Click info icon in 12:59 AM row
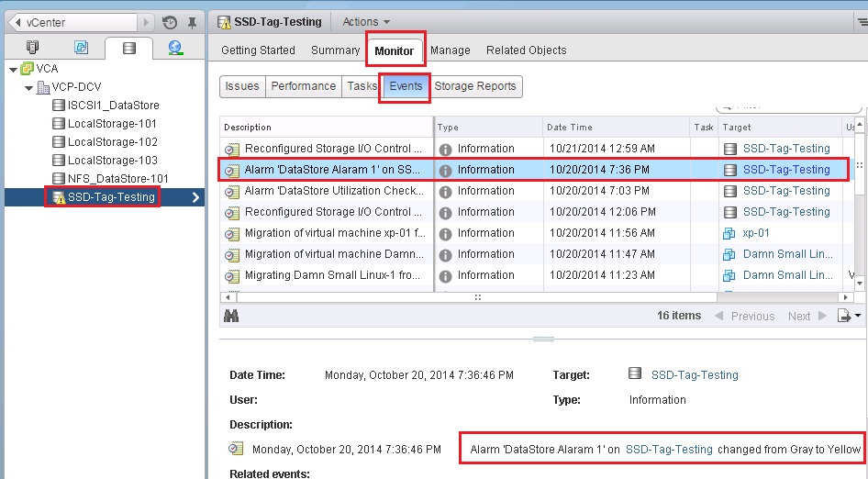Image resolution: width=868 pixels, height=479 pixels. [445, 150]
